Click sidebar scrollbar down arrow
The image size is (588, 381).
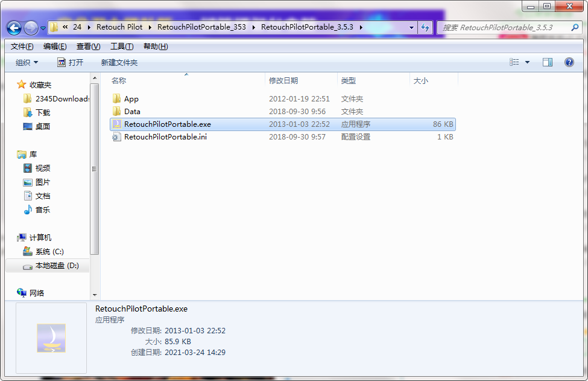[95, 295]
